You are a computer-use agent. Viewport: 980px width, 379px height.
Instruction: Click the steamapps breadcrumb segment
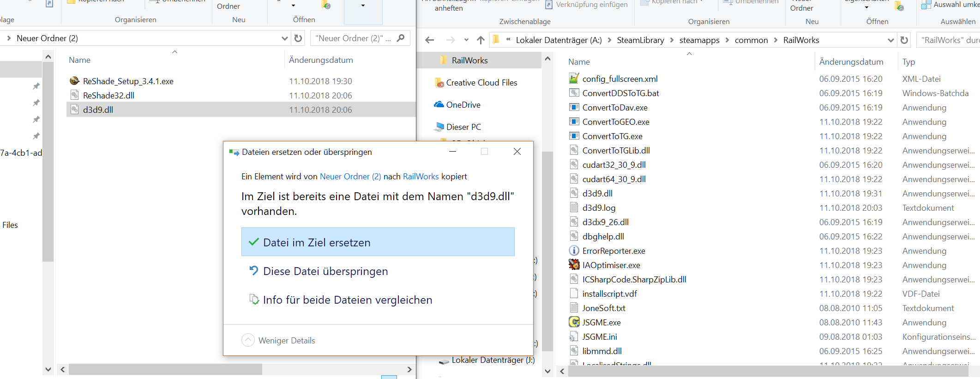[x=699, y=40]
